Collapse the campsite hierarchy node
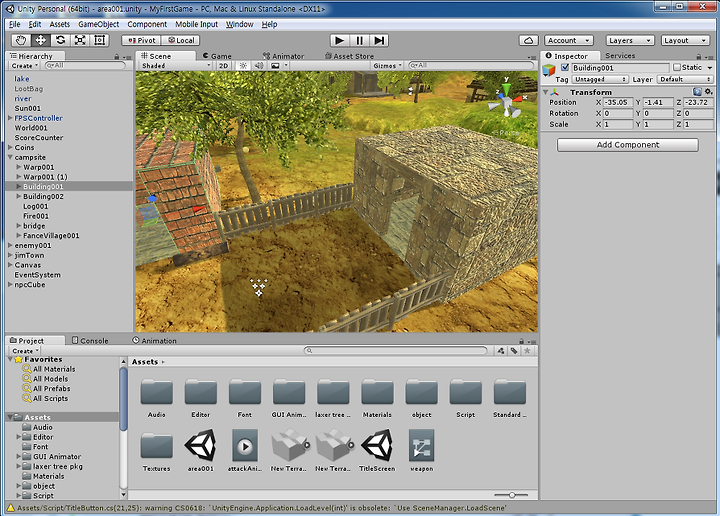The image size is (720, 516). click(x=10, y=157)
